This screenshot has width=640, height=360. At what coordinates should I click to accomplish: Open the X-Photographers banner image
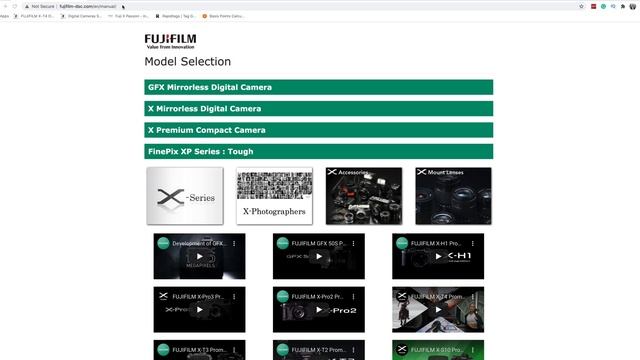coord(274,196)
